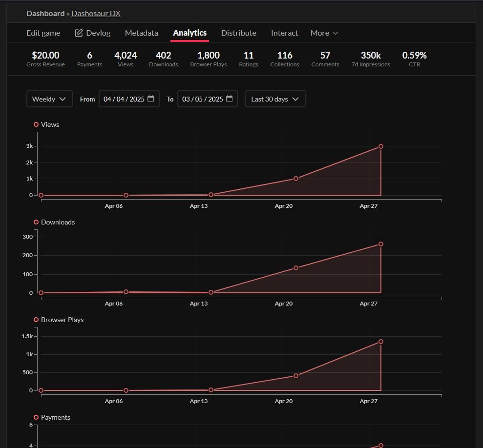Go to the Distribute tab
This screenshot has height=448, width=483.
tap(239, 33)
